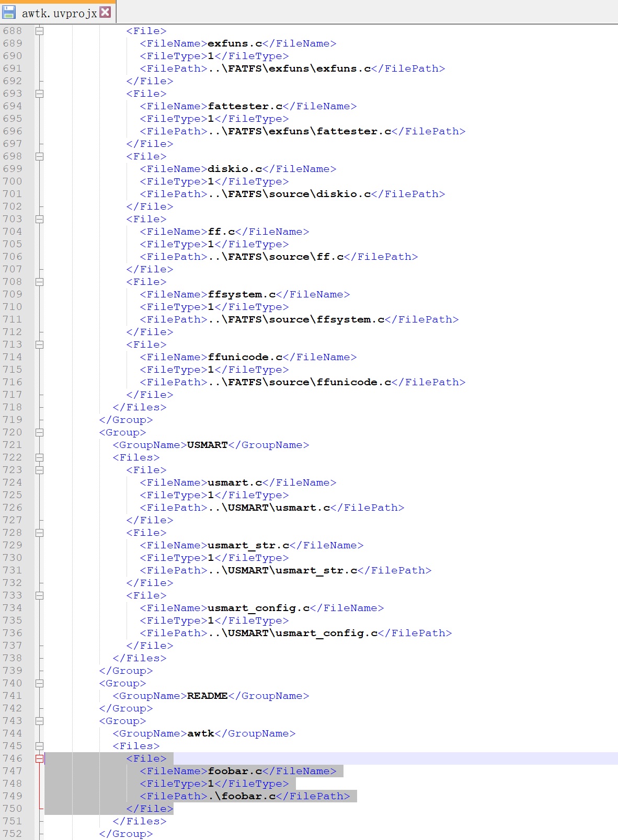Click the ffunicode.c file name text
This screenshot has width=618, height=840.
tap(245, 357)
